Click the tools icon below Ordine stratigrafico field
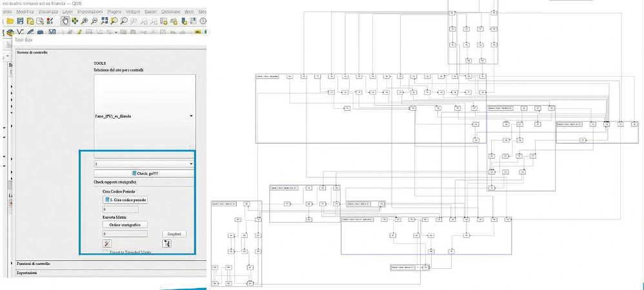The width and height of the screenshot is (644, 290). [107, 244]
